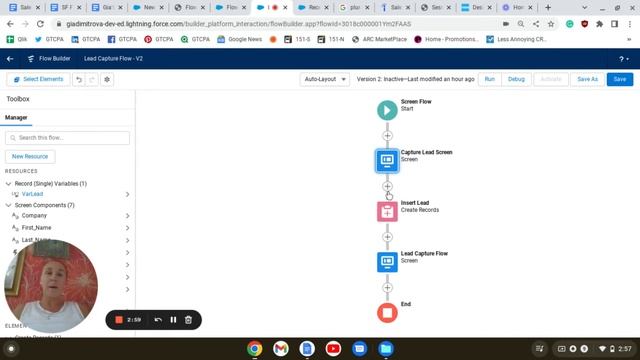Restart recording with the undo arrow icon
Screen dimensions: 640x360
coord(158,320)
